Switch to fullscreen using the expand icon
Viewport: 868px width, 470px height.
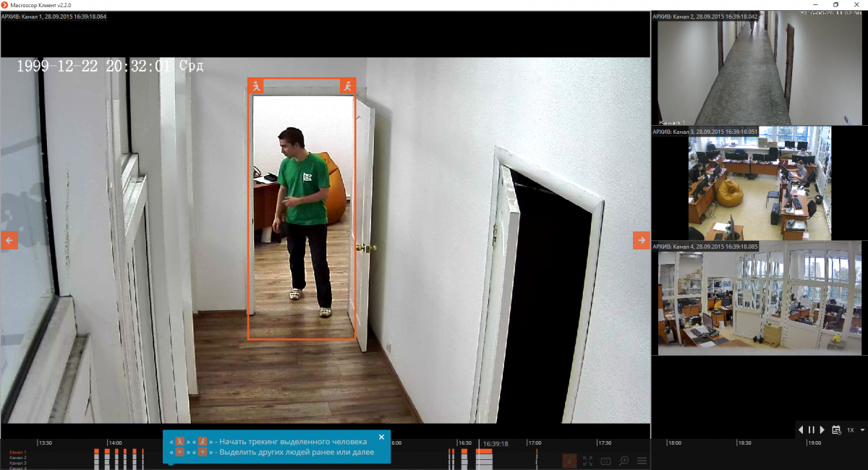pos(588,461)
